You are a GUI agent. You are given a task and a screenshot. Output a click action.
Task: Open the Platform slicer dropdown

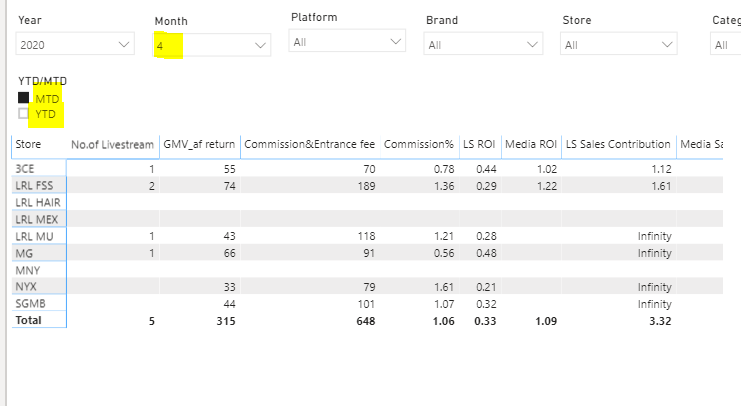tap(347, 41)
